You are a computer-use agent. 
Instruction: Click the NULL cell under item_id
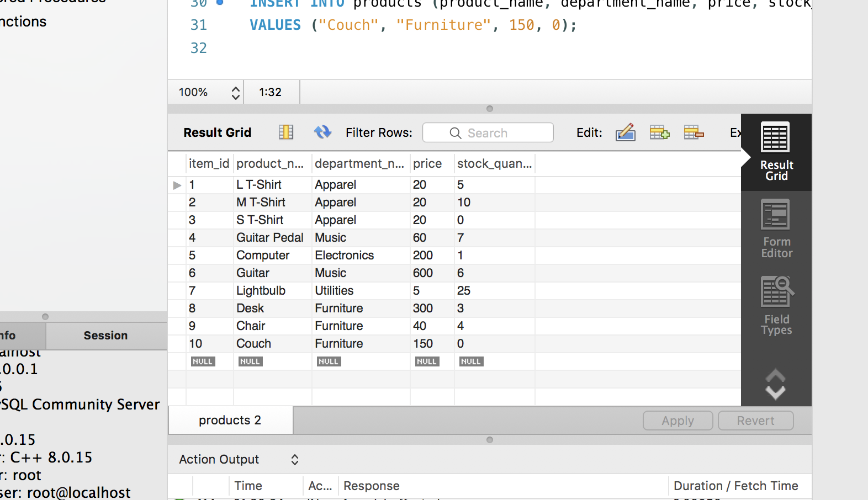click(x=203, y=361)
